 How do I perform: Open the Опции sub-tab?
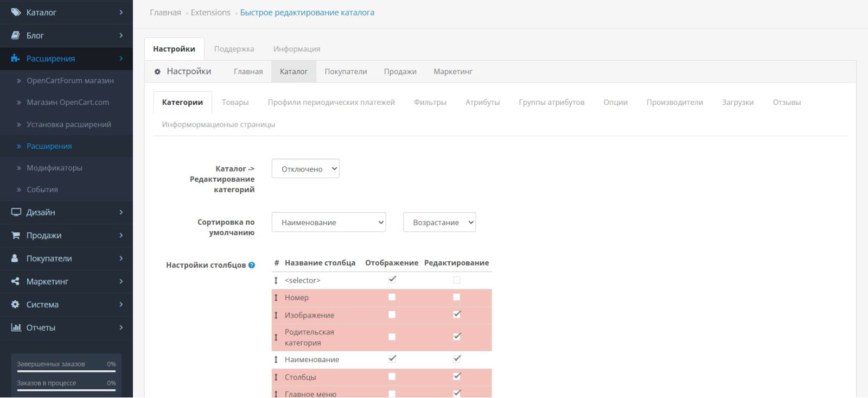(x=616, y=102)
